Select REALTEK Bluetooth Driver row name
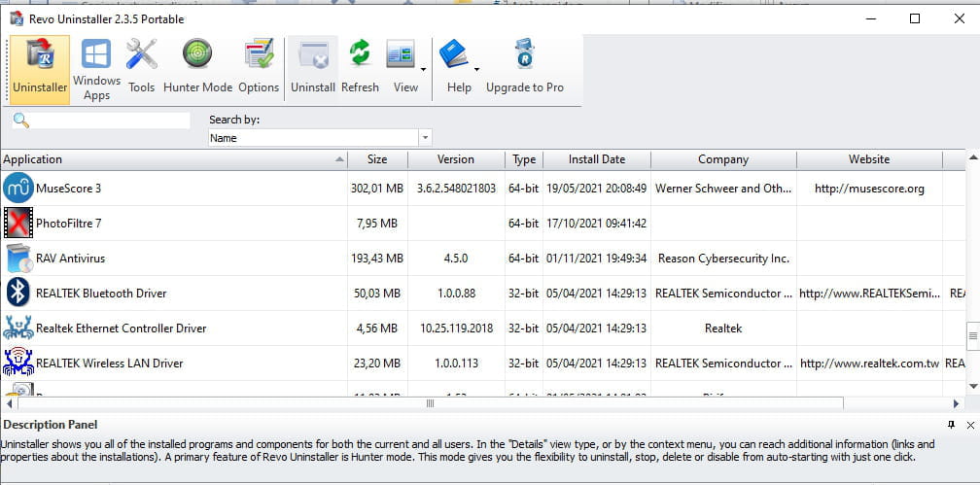This screenshot has width=980, height=485. [101, 294]
